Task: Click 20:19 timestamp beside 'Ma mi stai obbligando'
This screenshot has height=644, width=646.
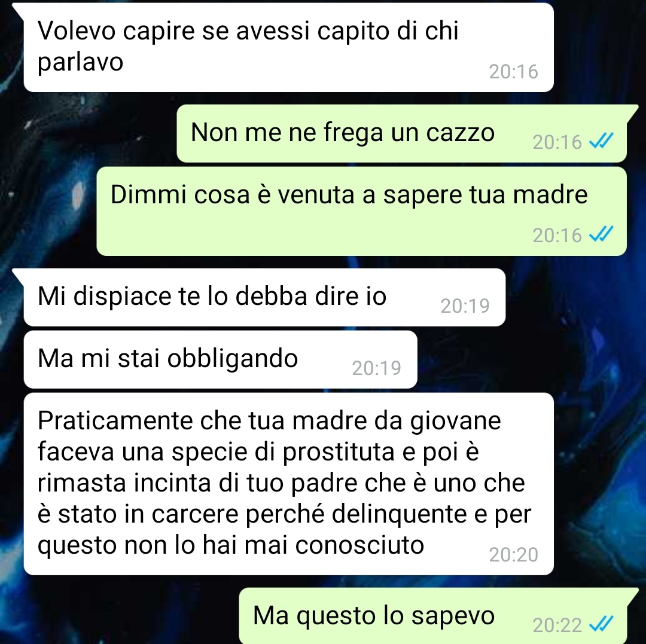Action: 377,368
